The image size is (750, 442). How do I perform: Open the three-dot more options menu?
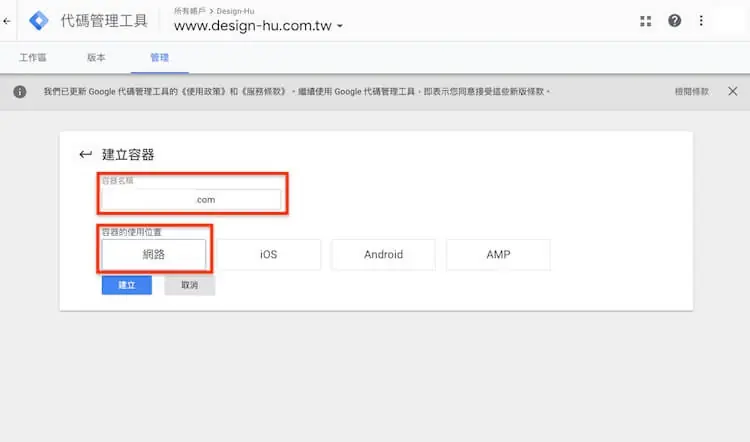click(701, 21)
